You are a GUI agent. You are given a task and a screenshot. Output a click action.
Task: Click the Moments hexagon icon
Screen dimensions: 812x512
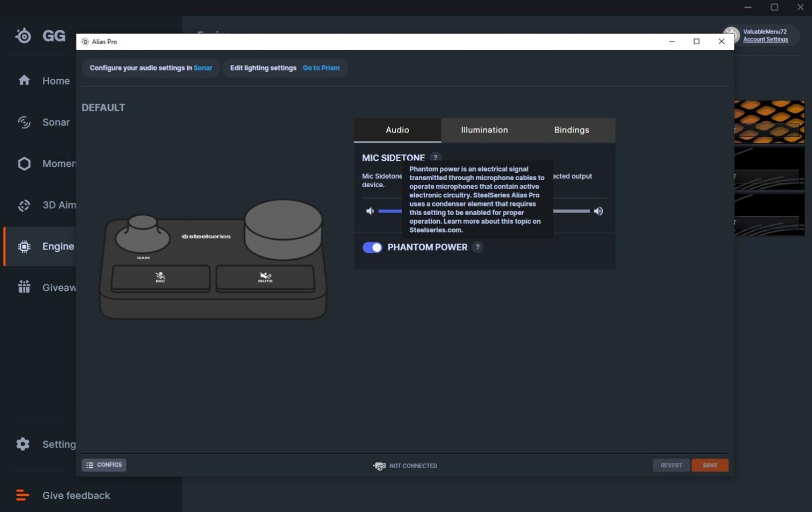(24, 164)
